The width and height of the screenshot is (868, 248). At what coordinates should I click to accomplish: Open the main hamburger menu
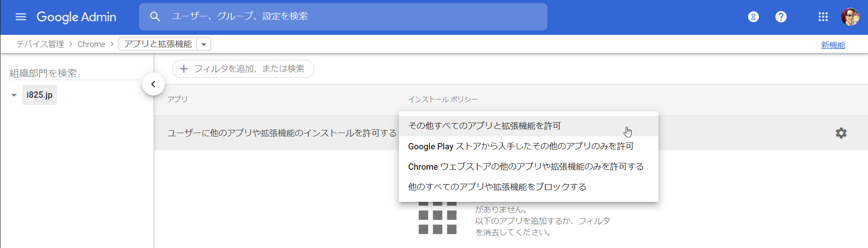coord(21,17)
